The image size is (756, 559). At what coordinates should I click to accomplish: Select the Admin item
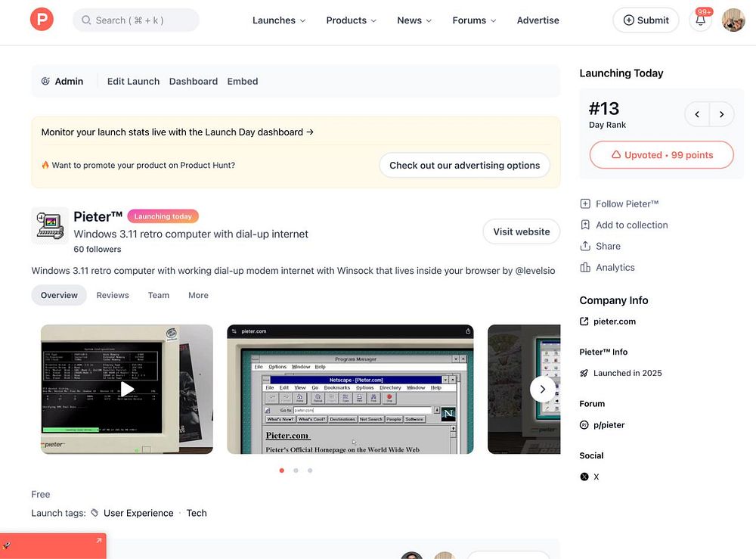62,82
